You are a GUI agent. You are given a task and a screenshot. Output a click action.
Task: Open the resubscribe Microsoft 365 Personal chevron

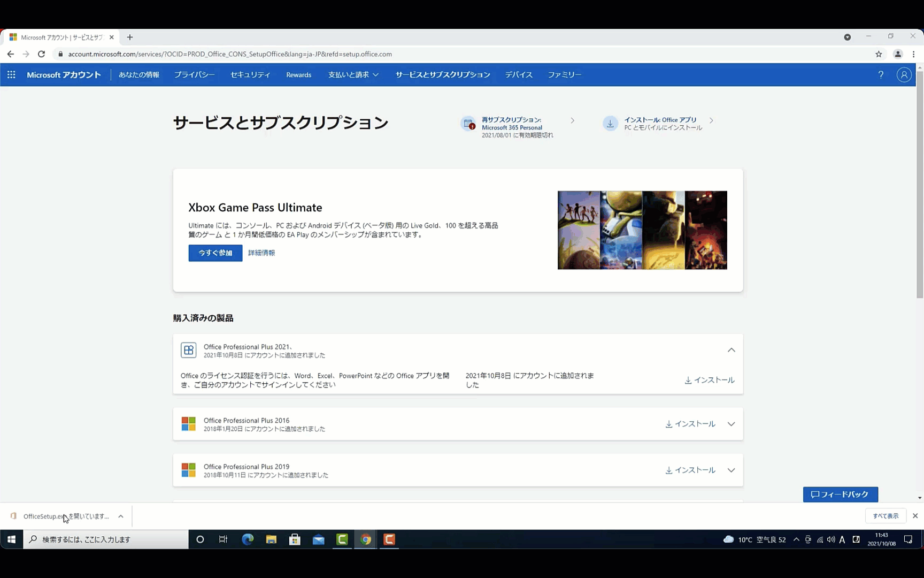click(572, 120)
